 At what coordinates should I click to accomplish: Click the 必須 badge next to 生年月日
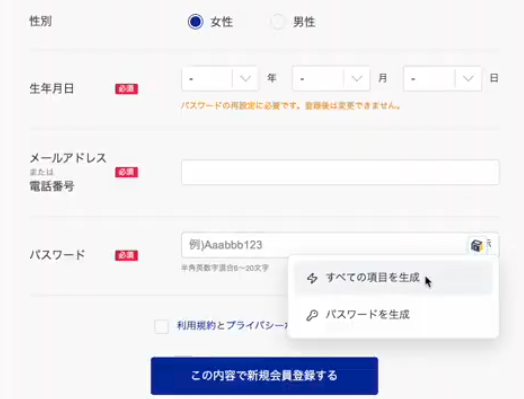[127, 89]
